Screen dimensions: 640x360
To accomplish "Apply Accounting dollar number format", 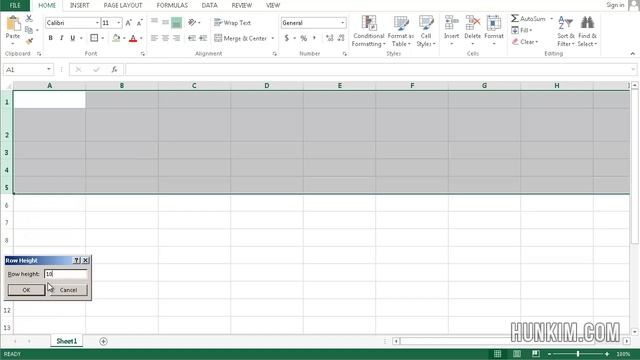I will (x=287, y=38).
